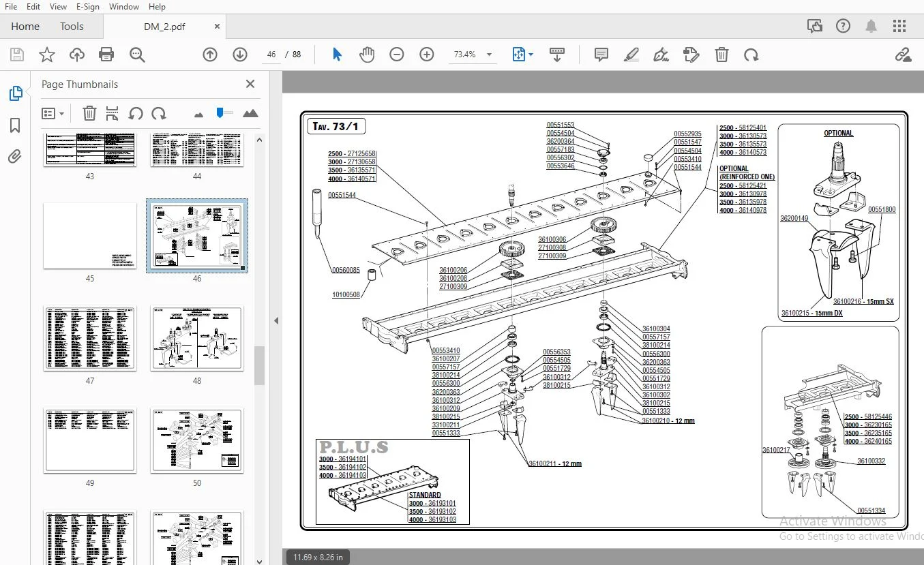
Task: Open the E-Sign menu
Action: [88, 7]
